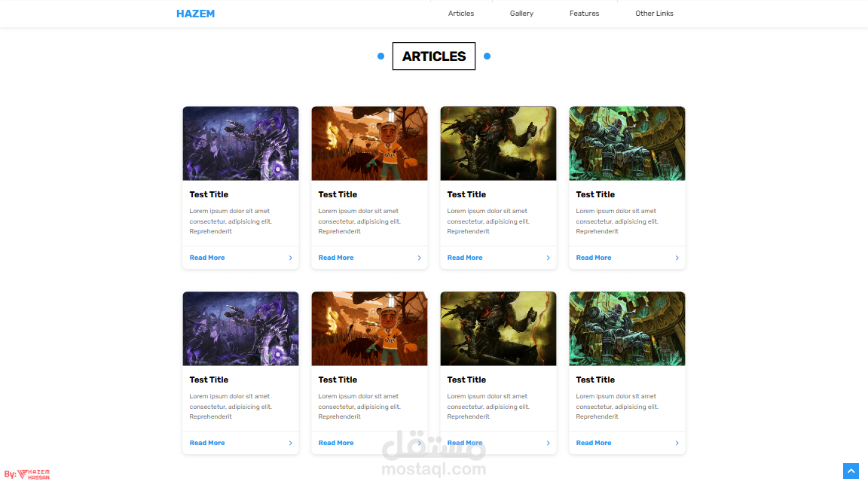
Task: Open orange cartoon character image in top row
Action: (369, 143)
